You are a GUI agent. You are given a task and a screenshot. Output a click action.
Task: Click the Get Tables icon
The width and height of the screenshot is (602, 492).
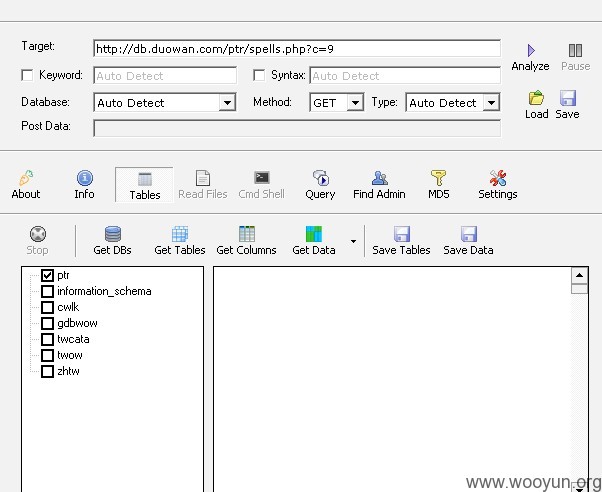[180, 234]
